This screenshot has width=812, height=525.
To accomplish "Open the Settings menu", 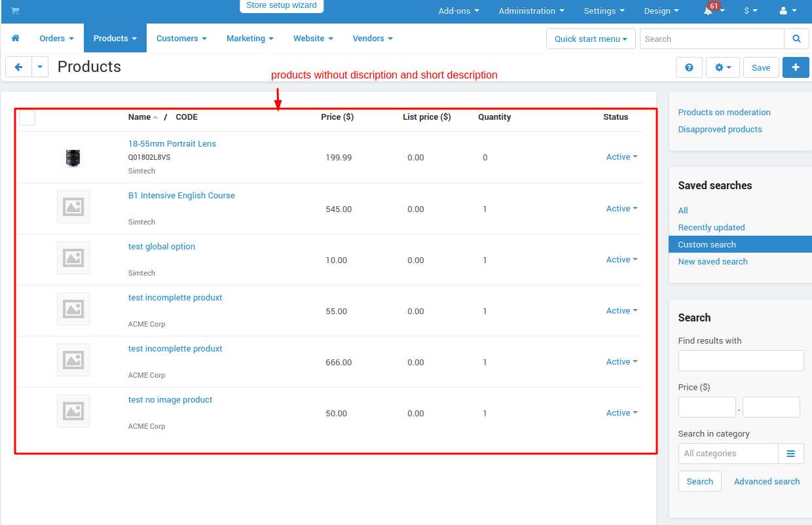I will 604,11.
